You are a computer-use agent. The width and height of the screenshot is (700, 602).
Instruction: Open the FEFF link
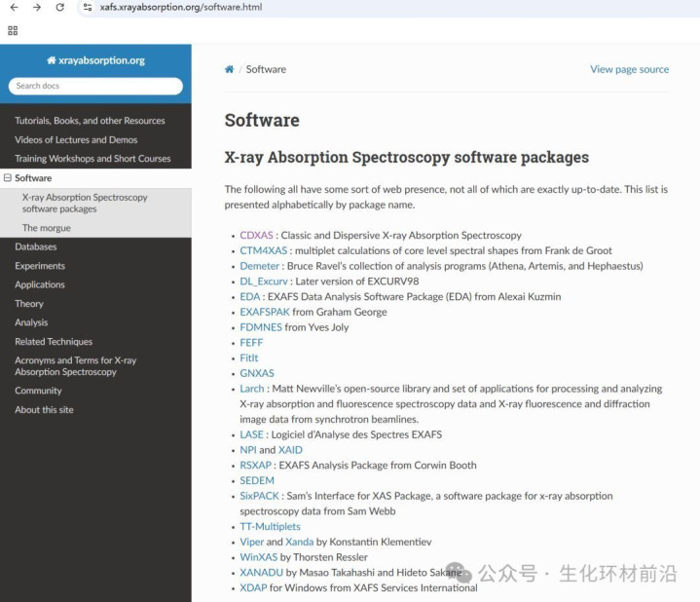pos(251,343)
